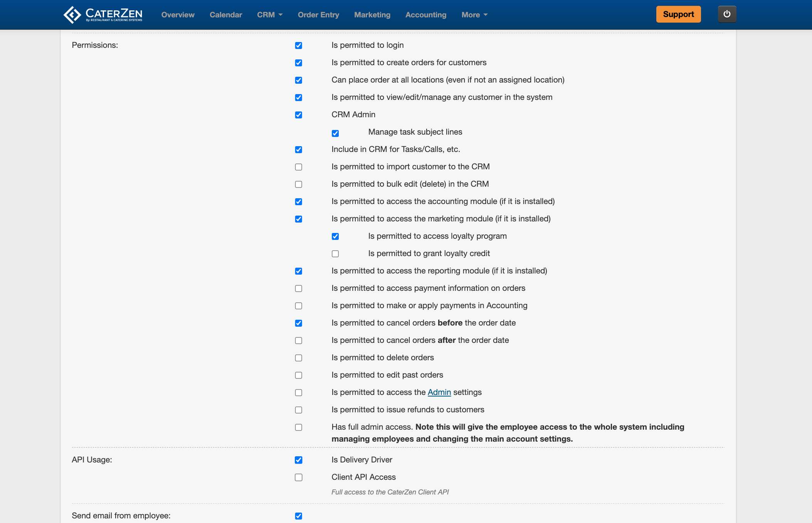
Task: Enable 'Is permitted to delete orders'
Action: (299, 358)
